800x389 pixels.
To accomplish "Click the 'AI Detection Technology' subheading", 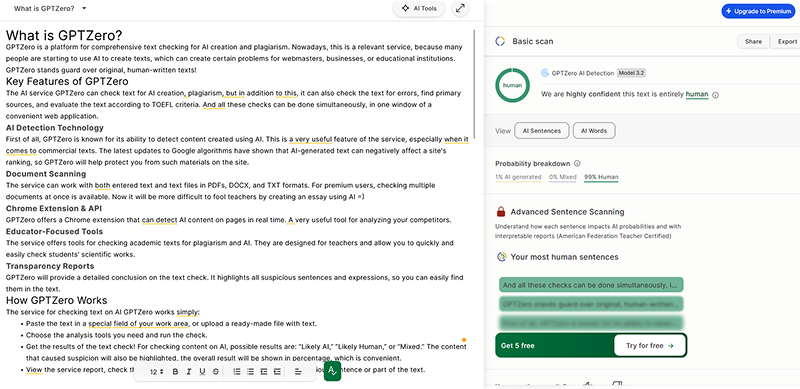I will coord(55,128).
